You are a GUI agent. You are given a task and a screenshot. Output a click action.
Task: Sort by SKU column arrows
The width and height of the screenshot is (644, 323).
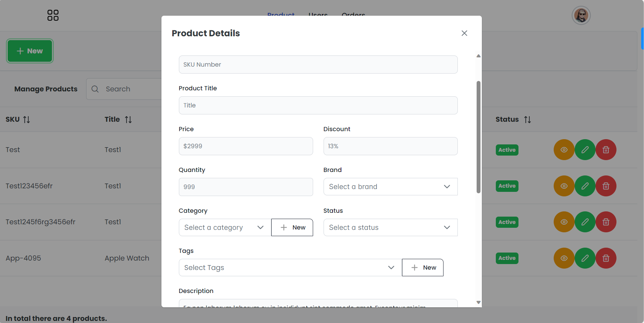[26, 120]
